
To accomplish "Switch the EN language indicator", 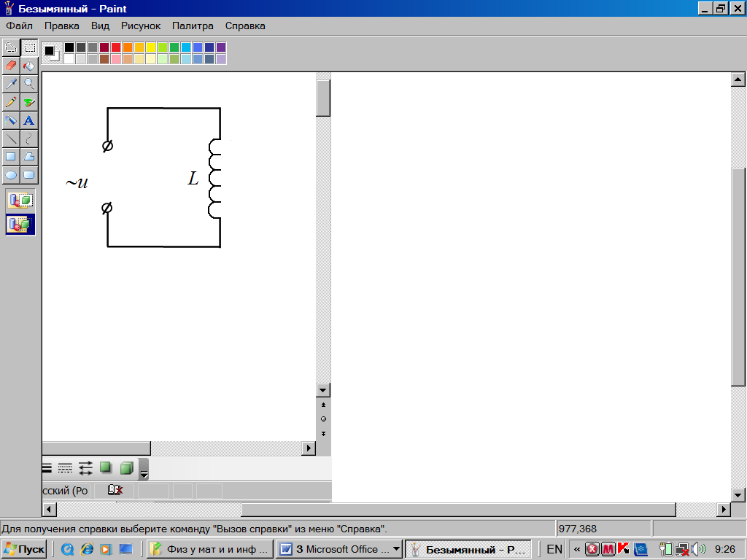I will tap(554, 550).
